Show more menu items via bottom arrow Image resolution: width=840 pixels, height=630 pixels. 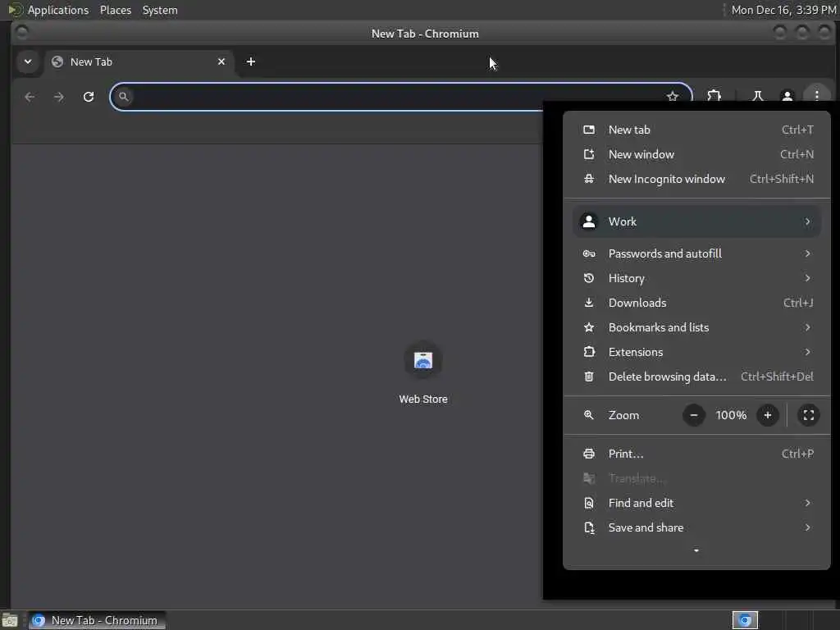coord(696,550)
